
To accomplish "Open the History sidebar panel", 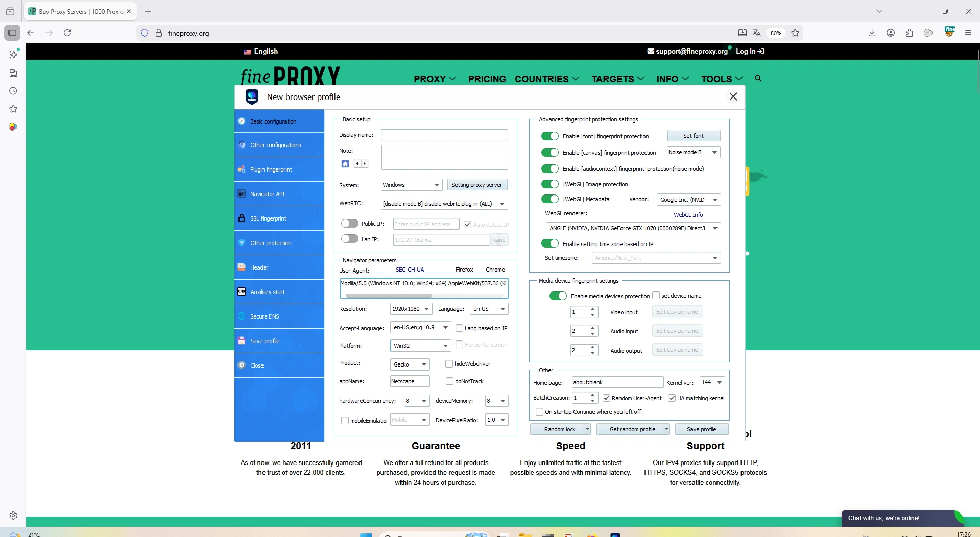I will click(x=13, y=91).
